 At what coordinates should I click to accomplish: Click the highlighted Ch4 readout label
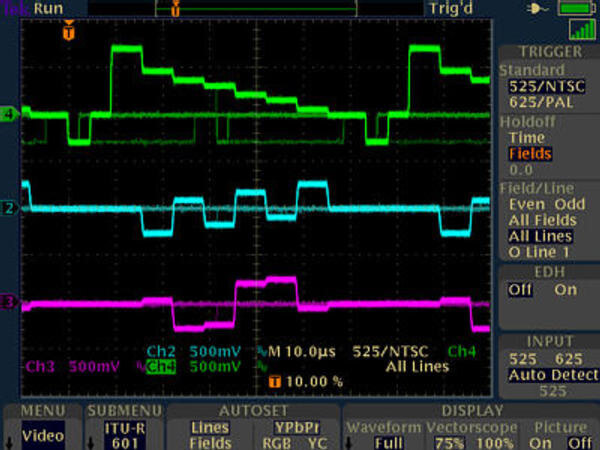coord(161,367)
